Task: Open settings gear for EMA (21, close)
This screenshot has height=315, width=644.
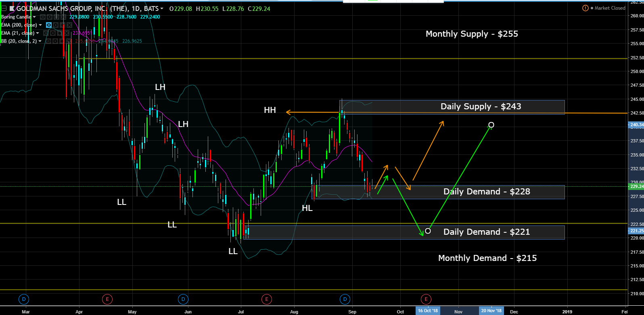Action: (53, 33)
